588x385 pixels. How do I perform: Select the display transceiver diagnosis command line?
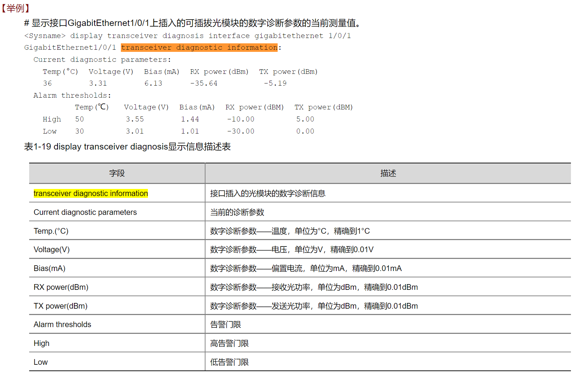[x=188, y=36]
